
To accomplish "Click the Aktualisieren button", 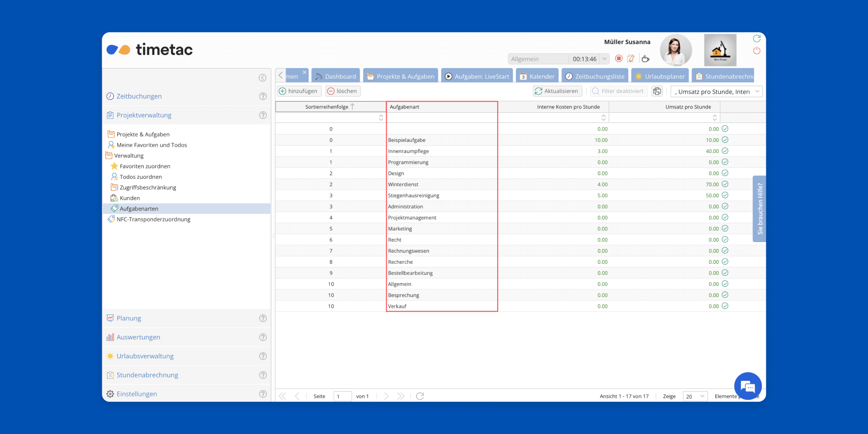I will tap(556, 91).
